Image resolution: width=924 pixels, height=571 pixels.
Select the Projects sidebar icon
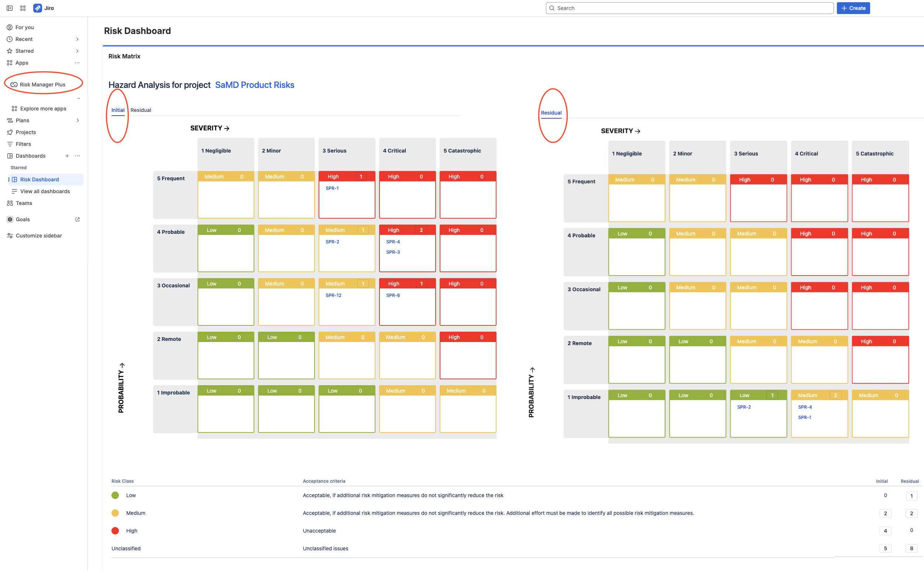pyautogui.click(x=10, y=132)
